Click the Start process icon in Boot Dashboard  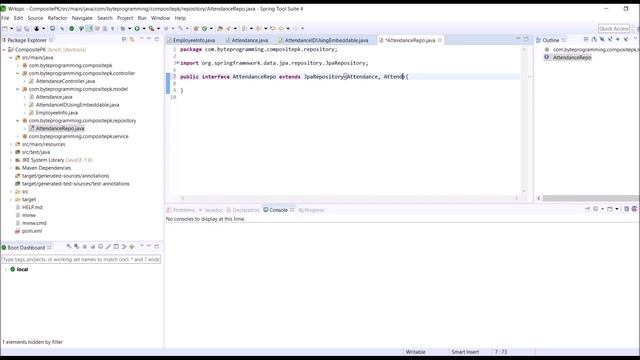[x=69, y=247]
